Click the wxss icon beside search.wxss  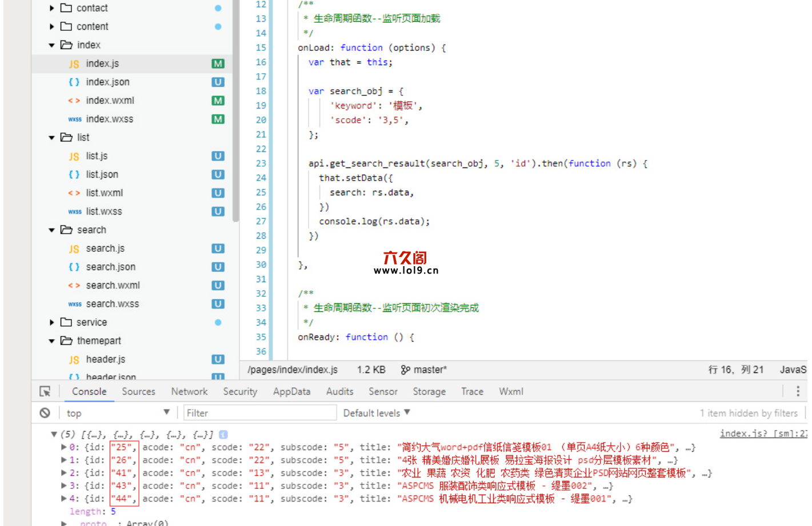pos(75,304)
